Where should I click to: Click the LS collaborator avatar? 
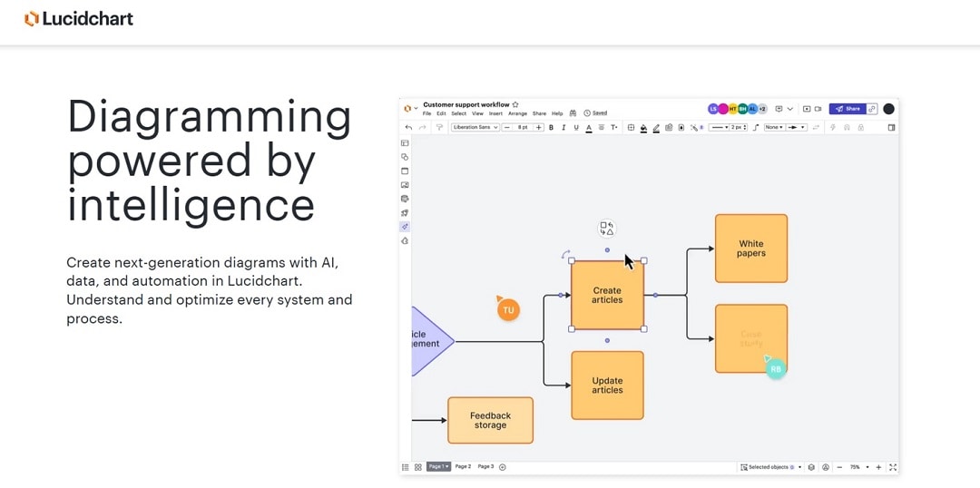(x=713, y=109)
